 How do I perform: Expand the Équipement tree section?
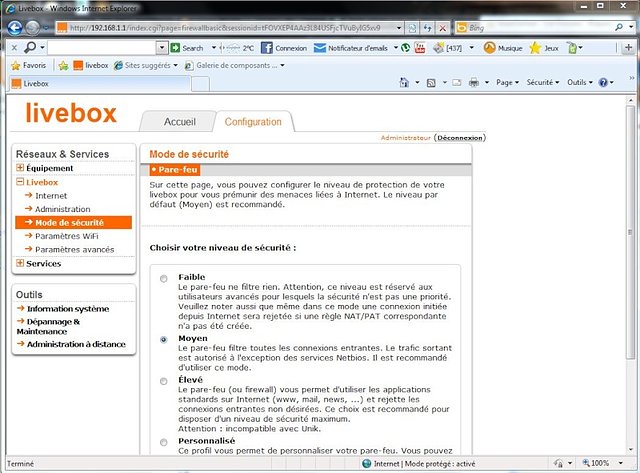[x=20, y=168]
